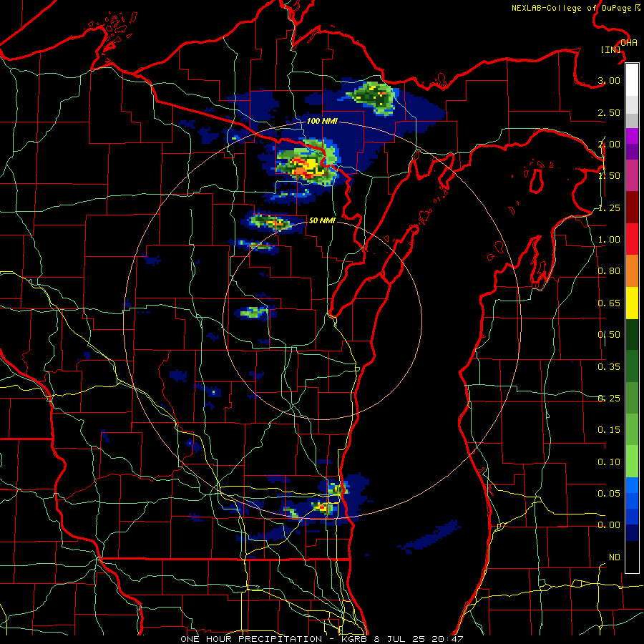Click the 0.15 legend value

pos(609,430)
